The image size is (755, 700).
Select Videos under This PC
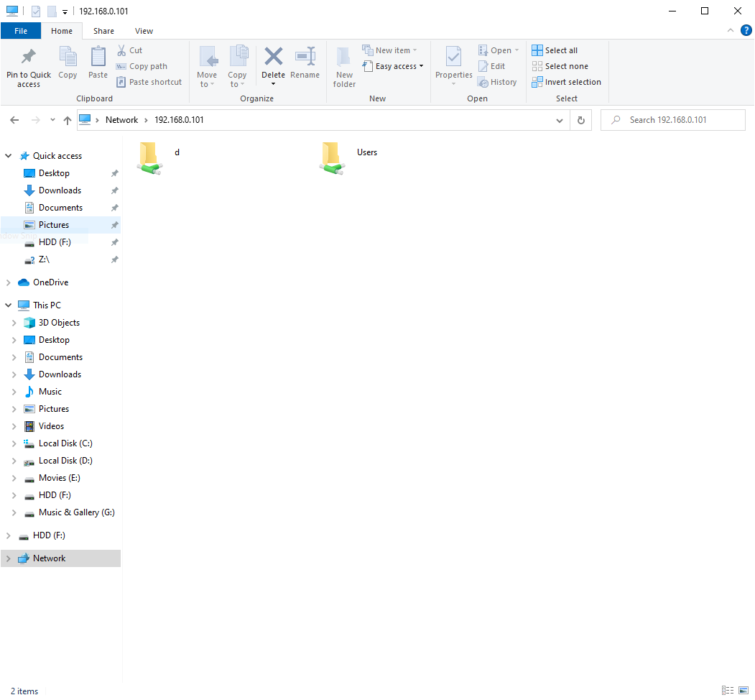coord(51,426)
